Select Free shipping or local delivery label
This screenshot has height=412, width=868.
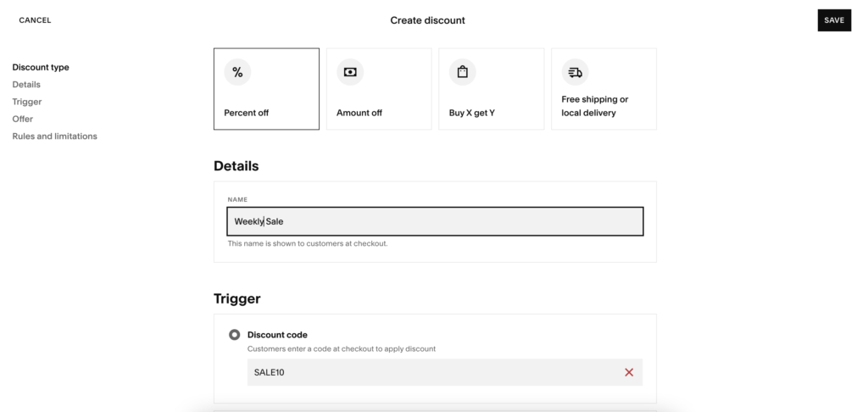[594, 106]
